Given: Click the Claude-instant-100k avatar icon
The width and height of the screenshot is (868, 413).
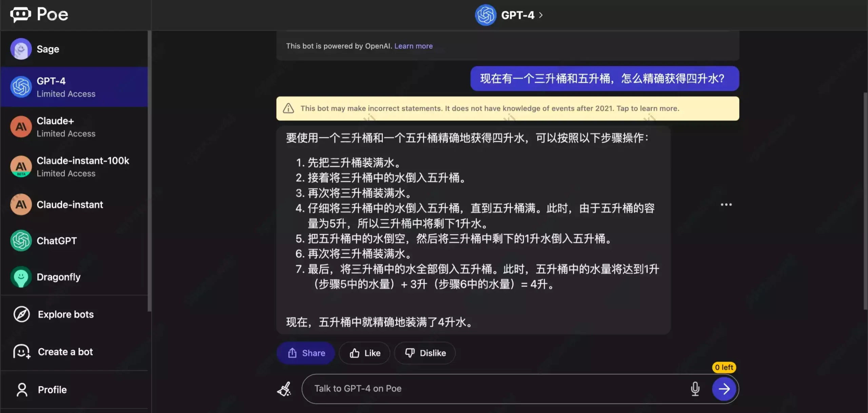Looking at the screenshot, I should (21, 166).
